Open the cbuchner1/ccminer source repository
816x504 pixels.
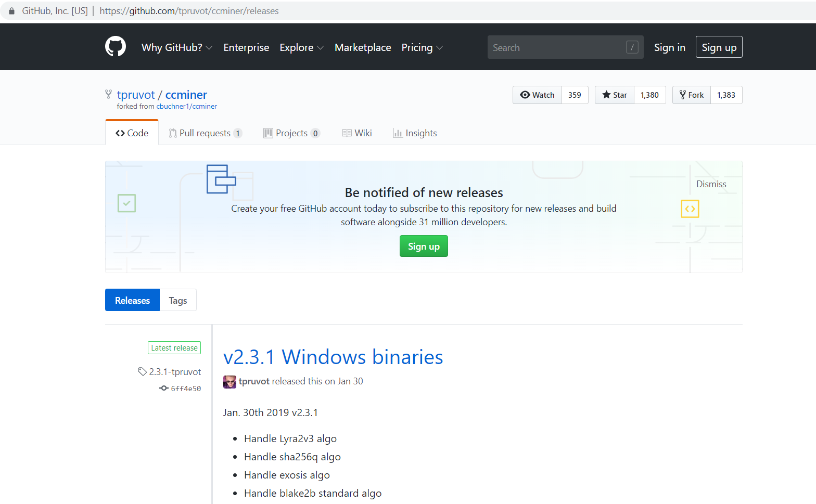pyautogui.click(x=187, y=107)
